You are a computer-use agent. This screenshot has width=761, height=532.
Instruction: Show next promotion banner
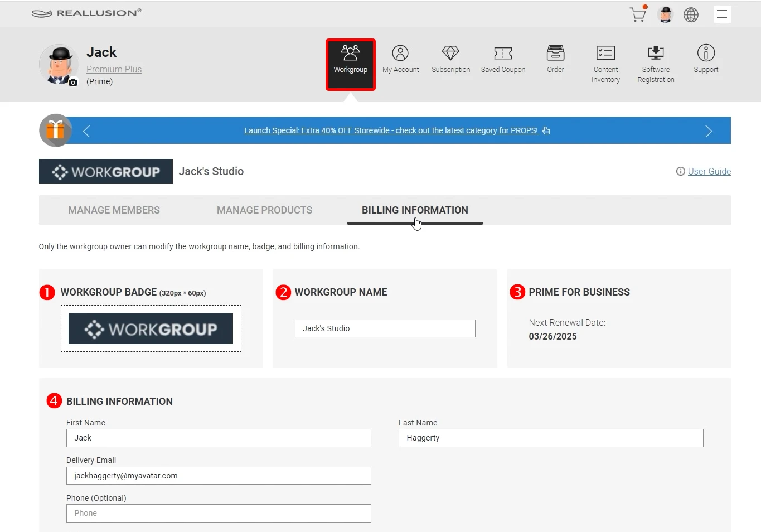[709, 131]
